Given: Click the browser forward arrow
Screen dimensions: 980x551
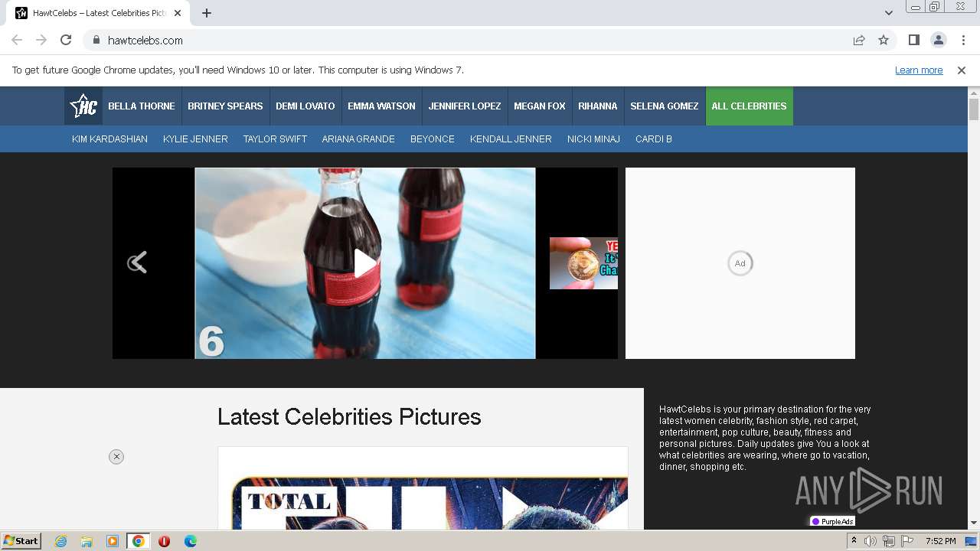Looking at the screenshot, I should click(x=41, y=40).
